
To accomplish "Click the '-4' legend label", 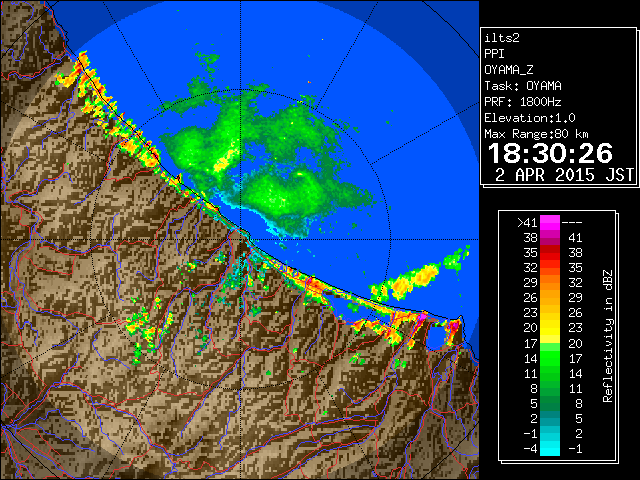I will 530,449.
